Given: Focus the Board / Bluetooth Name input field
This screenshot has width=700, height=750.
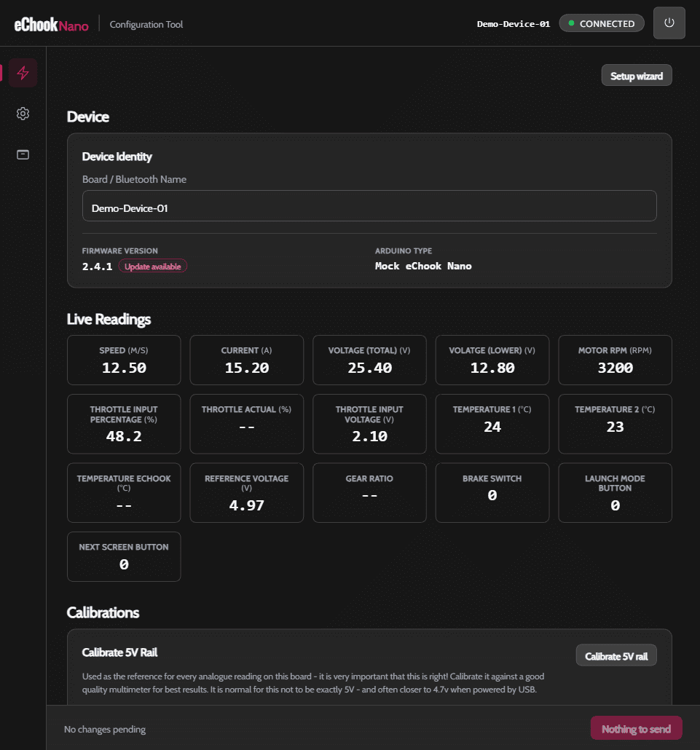Looking at the screenshot, I should click(369, 206).
